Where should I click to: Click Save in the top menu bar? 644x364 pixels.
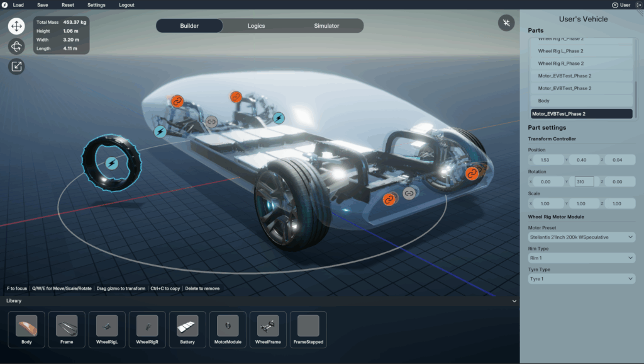42,5
